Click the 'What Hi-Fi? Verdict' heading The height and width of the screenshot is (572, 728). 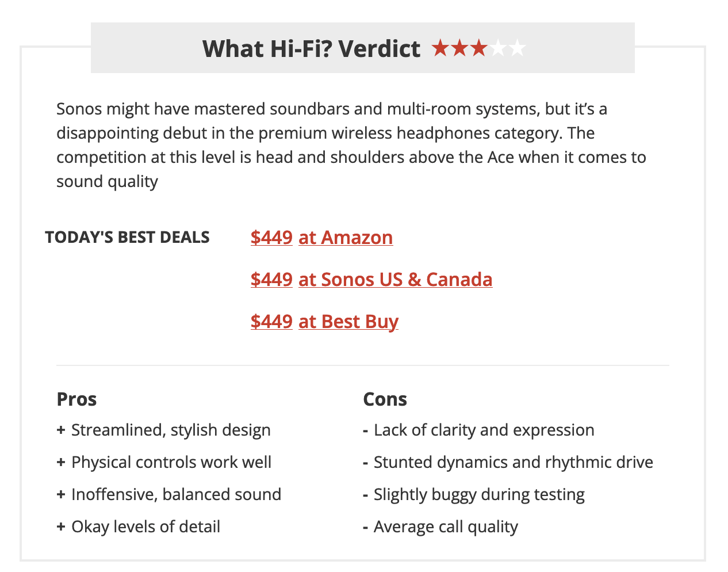pyautogui.click(x=311, y=48)
